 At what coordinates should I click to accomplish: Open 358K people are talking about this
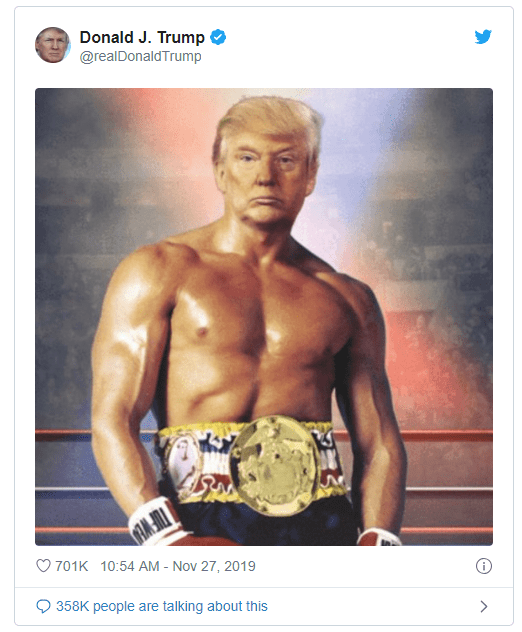coord(162,606)
